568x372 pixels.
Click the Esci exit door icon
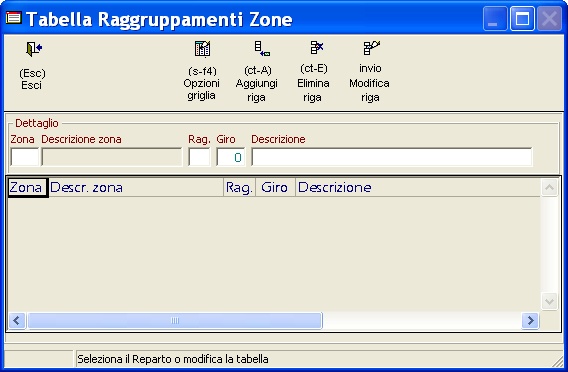click(34, 49)
